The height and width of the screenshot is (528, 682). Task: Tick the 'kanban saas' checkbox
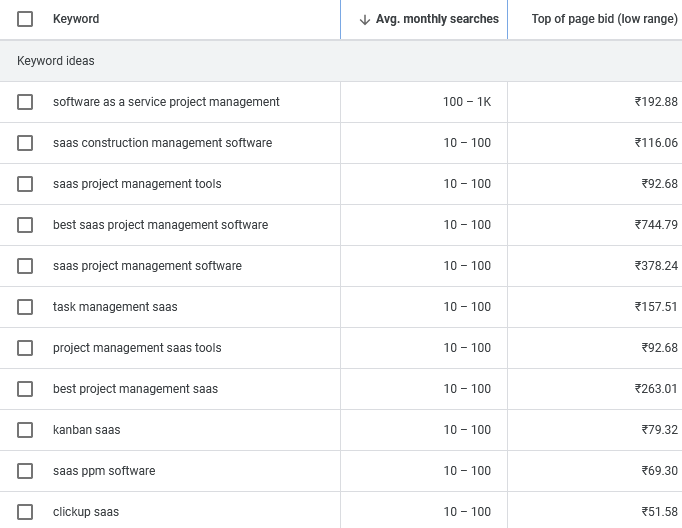(x=25, y=430)
